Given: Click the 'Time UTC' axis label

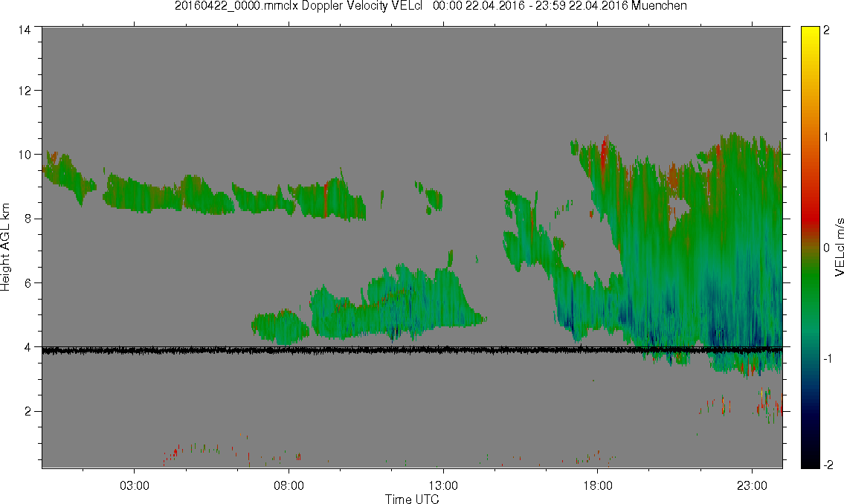Looking at the screenshot, I should 412,499.
